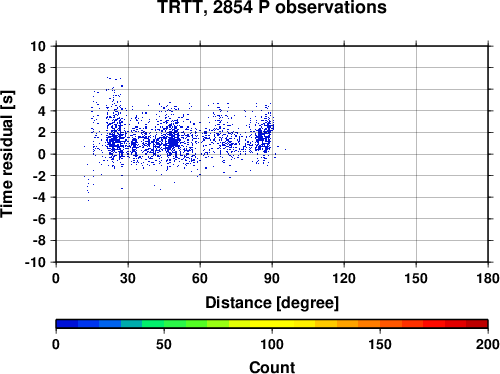
Task: Pick the dark blue colorbar segment at 0
Action: tap(67, 324)
